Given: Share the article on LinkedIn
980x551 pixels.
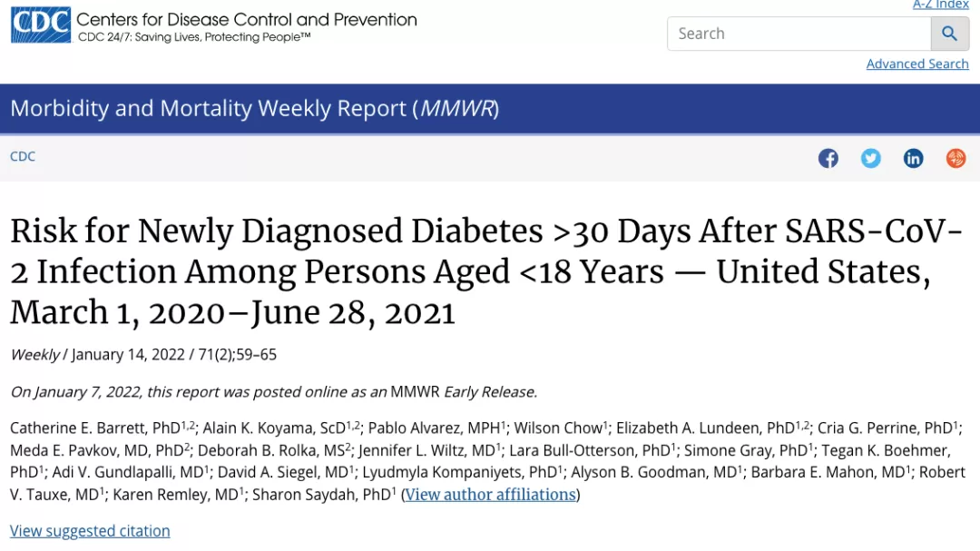Looking at the screenshot, I should tap(913, 158).
